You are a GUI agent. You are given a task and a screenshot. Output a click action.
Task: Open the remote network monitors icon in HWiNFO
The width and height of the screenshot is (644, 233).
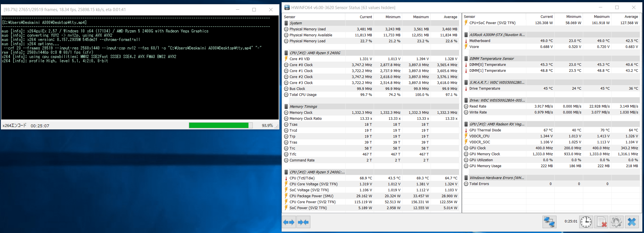[549, 222]
